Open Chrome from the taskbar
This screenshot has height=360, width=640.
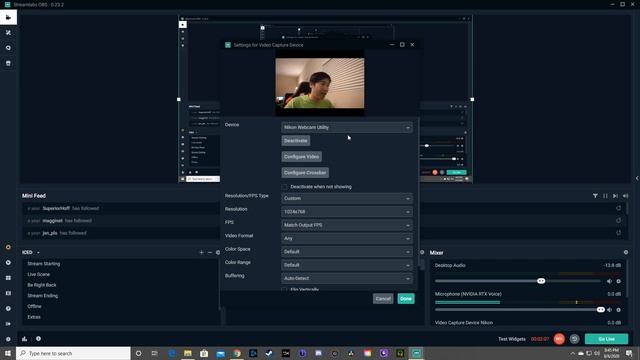pyautogui.click(x=237, y=353)
